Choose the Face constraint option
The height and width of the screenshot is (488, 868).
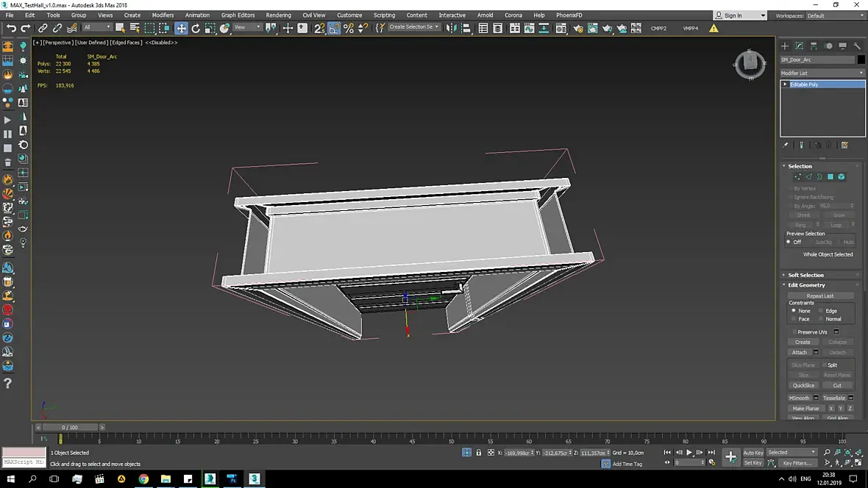click(x=794, y=319)
